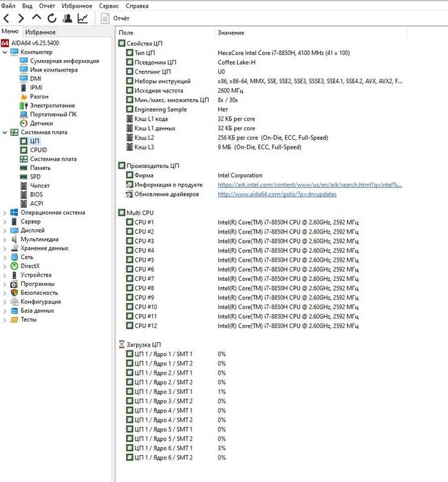Expand the Мультимедиа tree node
Screen dimensions: 448x482
(x=5, y=240)
